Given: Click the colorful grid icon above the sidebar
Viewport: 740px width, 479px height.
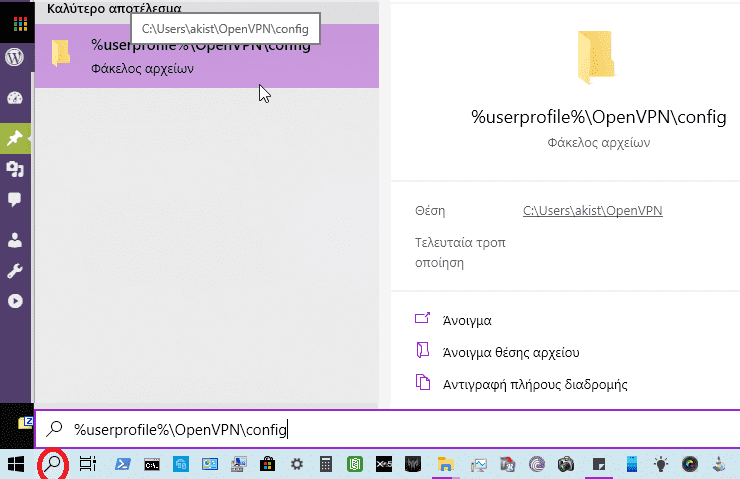Looking at the screenshot, I should 20,24.
